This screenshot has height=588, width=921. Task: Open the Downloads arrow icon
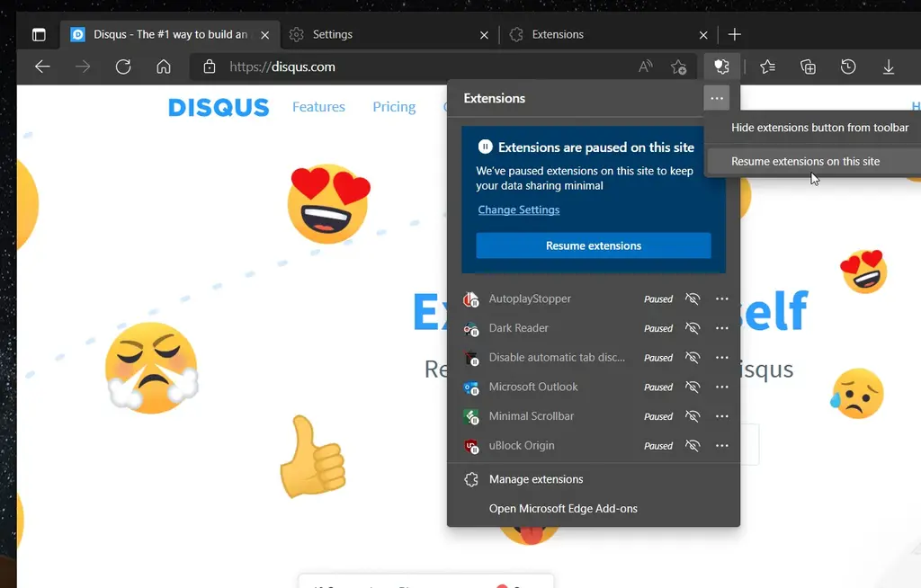pyautogui.click(x=888, y=67)
